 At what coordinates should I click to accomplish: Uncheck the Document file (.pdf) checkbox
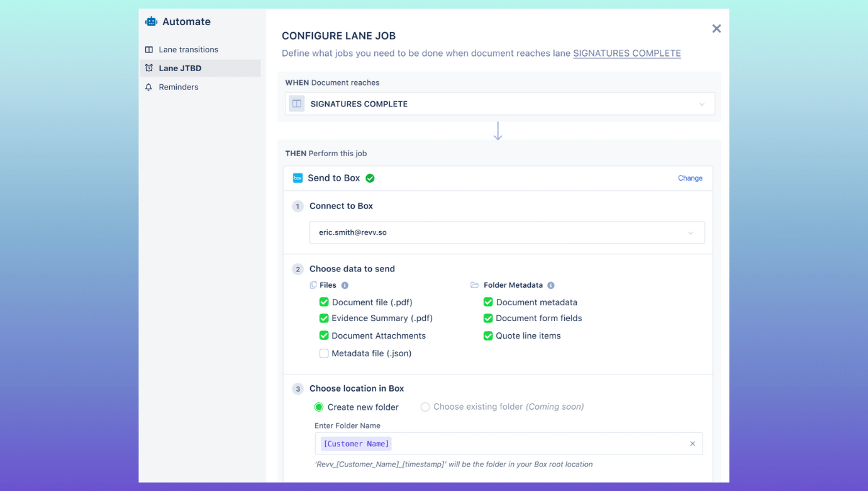tap(324, 302)
